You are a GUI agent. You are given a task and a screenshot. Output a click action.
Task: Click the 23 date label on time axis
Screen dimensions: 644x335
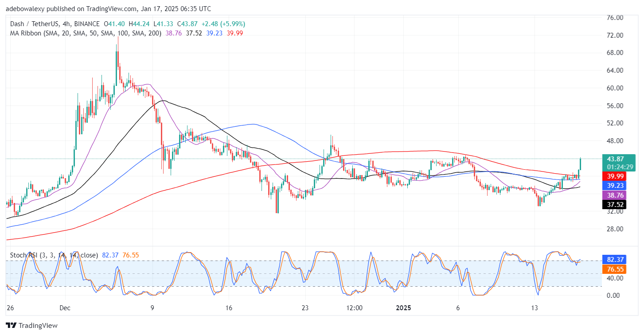[304, 307]
